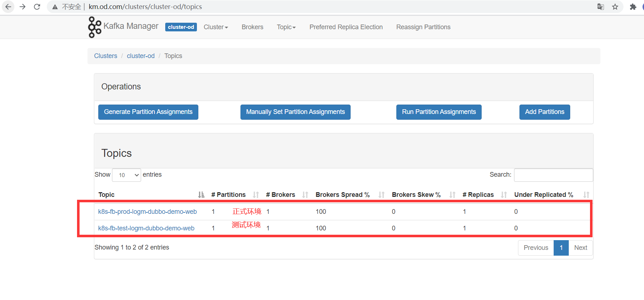Click Brokers Spread value 100 in test row
The height and width of the screenshot is (300, 644).
point(321,228)
